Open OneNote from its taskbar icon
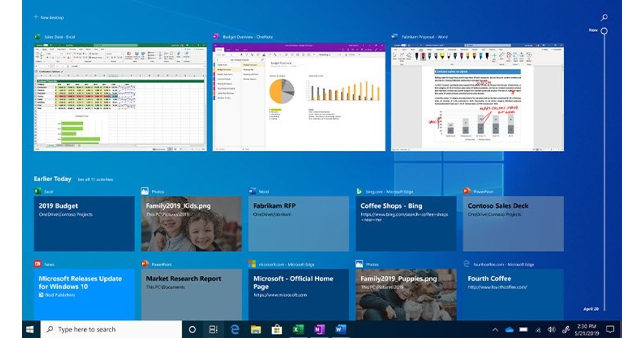The image size is (644, 338). (319, 329)
